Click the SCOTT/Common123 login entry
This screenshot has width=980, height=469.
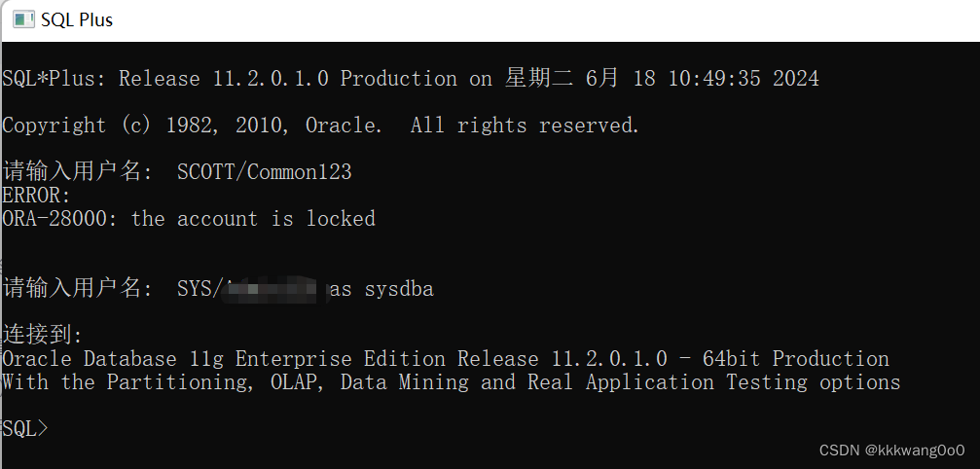[x=265, y=171]
